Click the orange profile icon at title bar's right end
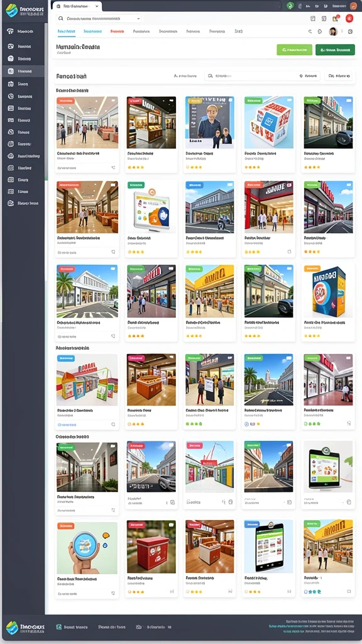This screenshot has height=644, width=362. click(x=353, y=6)
